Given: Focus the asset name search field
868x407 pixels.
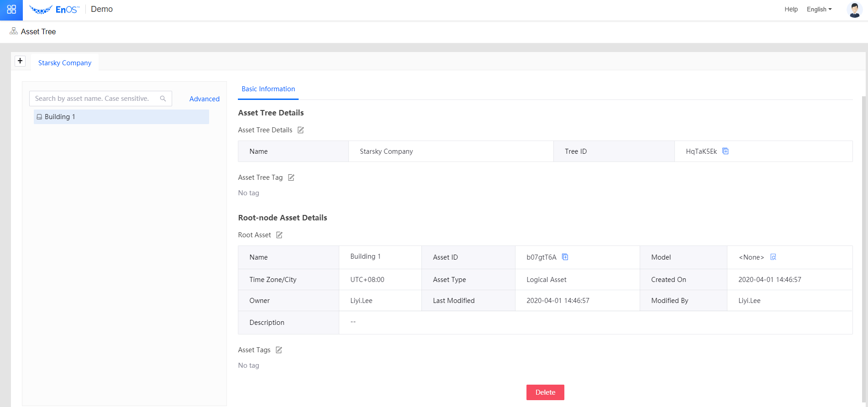Looking at the screenshot, I should point(94,99).
